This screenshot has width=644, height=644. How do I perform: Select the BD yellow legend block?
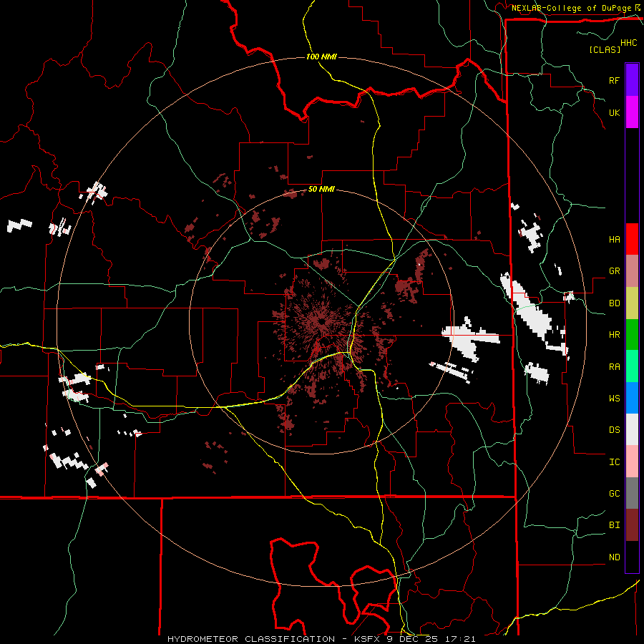[x=632, y=303]
